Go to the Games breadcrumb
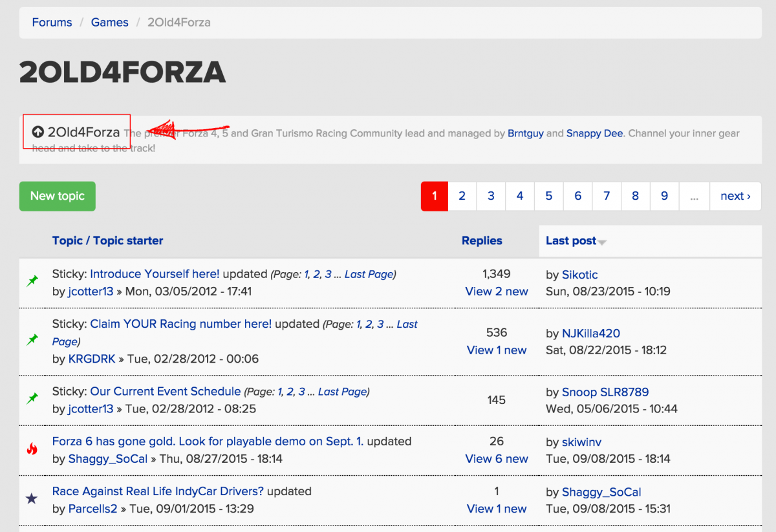Image resolution: width=776 pixels, height=532 pixels. click(109, 23)
